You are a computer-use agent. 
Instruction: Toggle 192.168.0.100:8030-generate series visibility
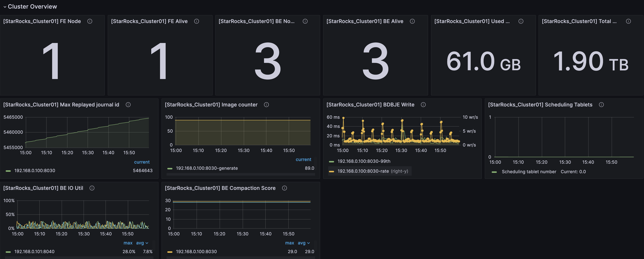click(x=207, y=168)
